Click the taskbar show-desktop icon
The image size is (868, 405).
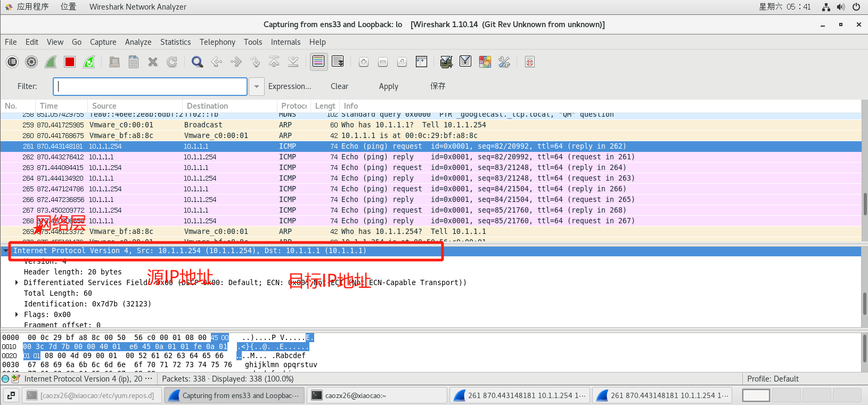coord(11,395)
